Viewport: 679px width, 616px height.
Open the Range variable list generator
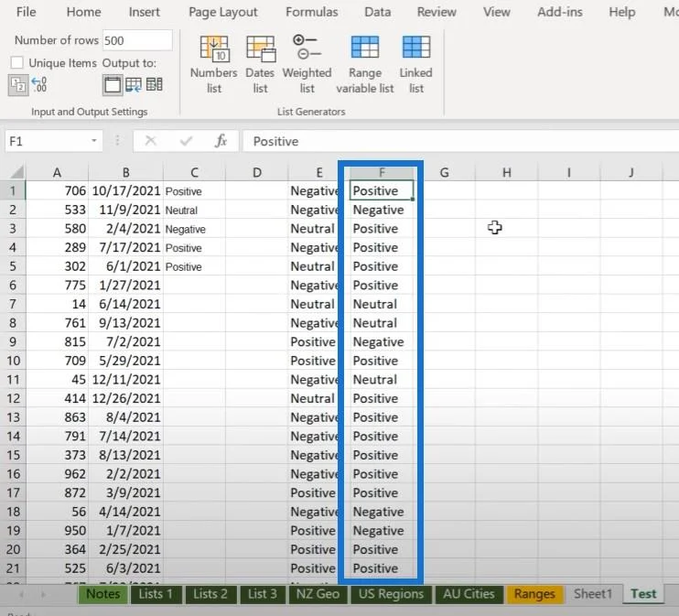pos(365,65)
